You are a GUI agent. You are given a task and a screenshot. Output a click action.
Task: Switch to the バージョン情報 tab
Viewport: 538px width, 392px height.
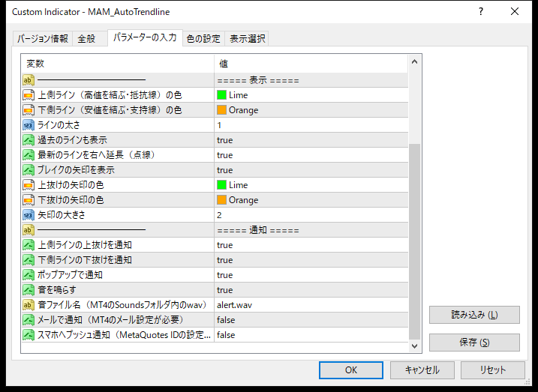click(x=43, y=38)
